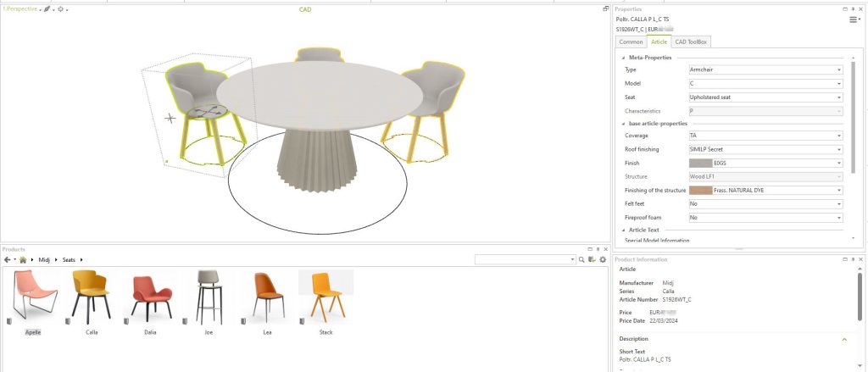Image resolution: width=868 pixels, height=372 pixels.
Task: Open the Products panel settings gear
Action: (x=603, y=259)
